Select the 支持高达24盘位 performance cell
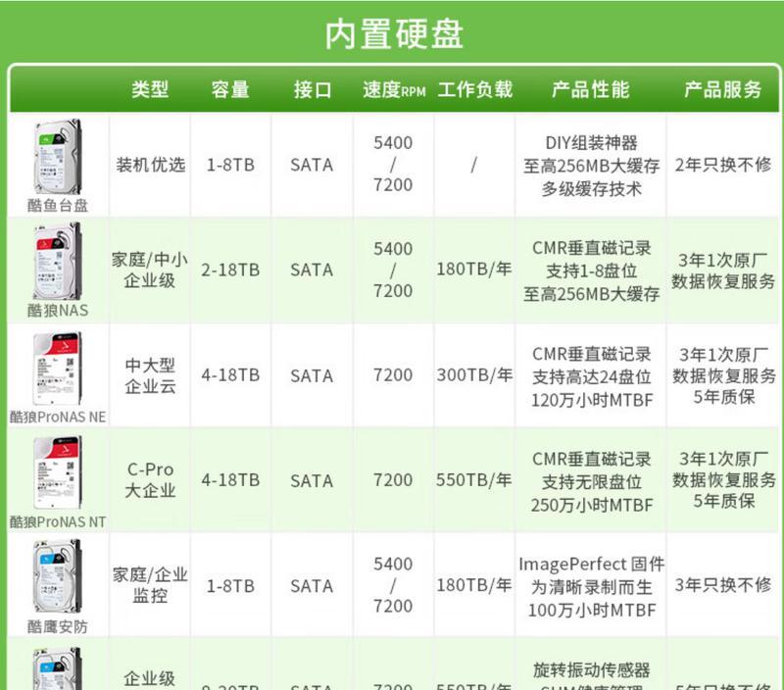The width and height of the screenshot is (784, 690). coord(592,377)
